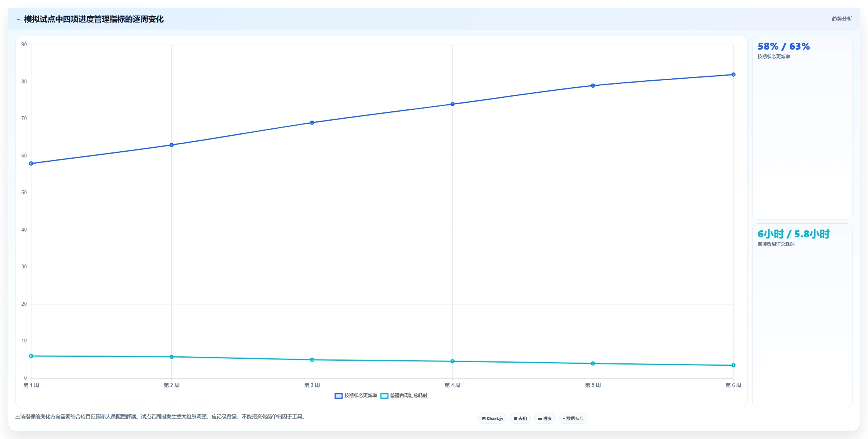868x439 pixels.
Task: Click the trend icon beside the chart title
Action: pyautogui.click(x=18, y=19)
